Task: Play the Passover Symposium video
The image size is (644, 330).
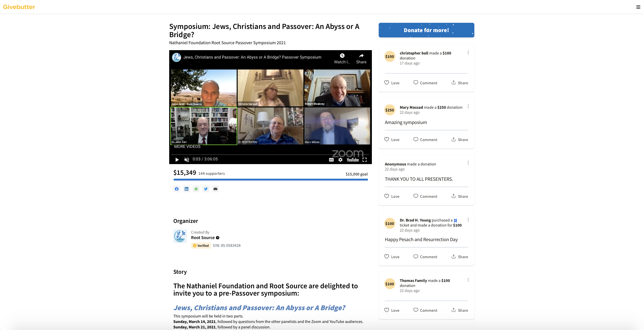Action: point(177,159)
